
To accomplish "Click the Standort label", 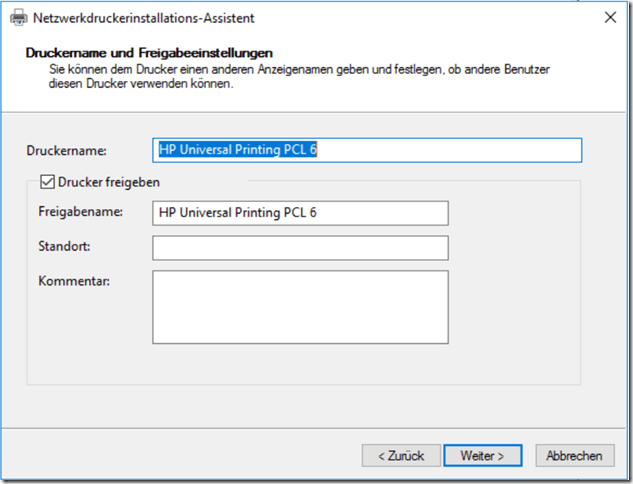I will [61, 246].
